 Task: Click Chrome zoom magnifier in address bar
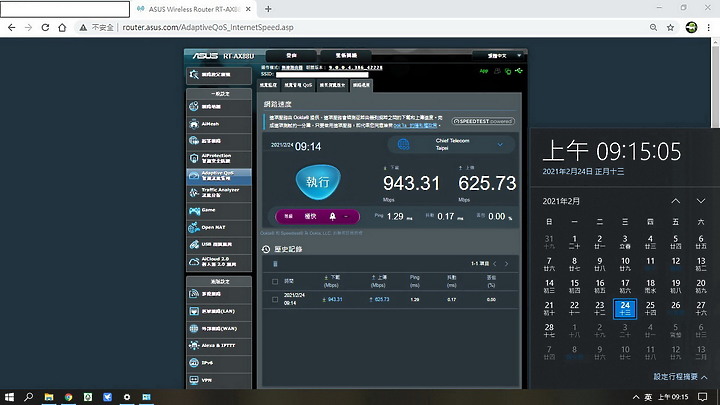coord(653,28)
